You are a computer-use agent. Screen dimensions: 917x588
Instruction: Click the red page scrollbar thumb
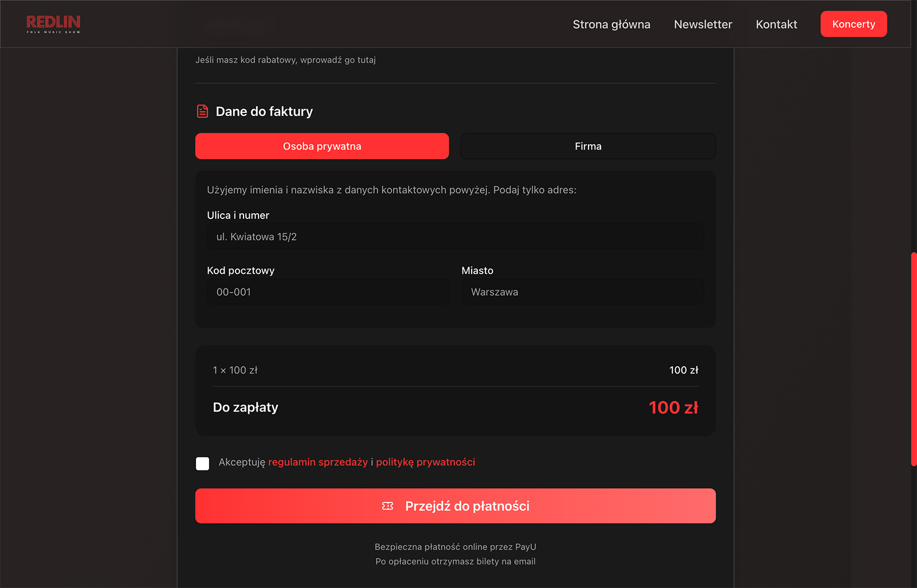914,359
